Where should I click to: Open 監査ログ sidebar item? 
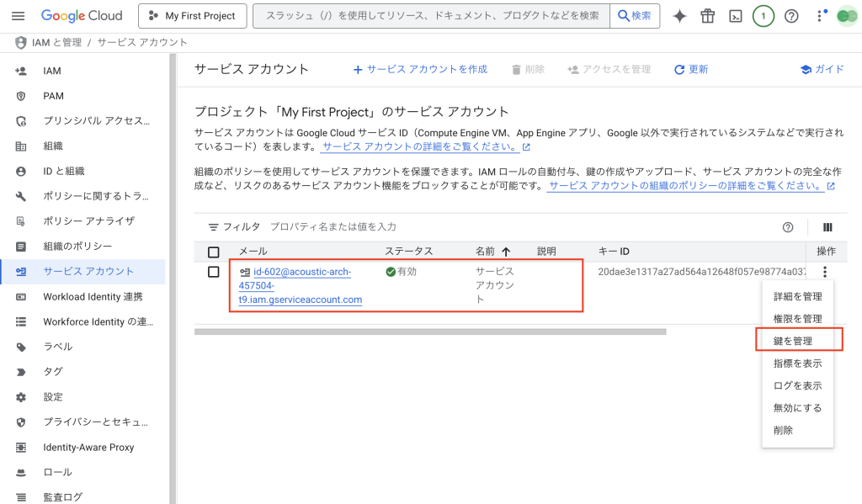tap(83, 497)
